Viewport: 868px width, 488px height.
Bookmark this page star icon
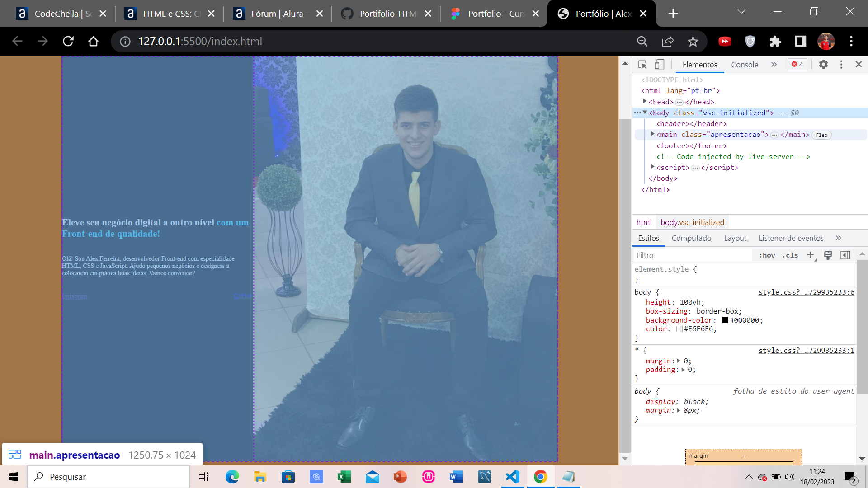(x=693, y=42)
